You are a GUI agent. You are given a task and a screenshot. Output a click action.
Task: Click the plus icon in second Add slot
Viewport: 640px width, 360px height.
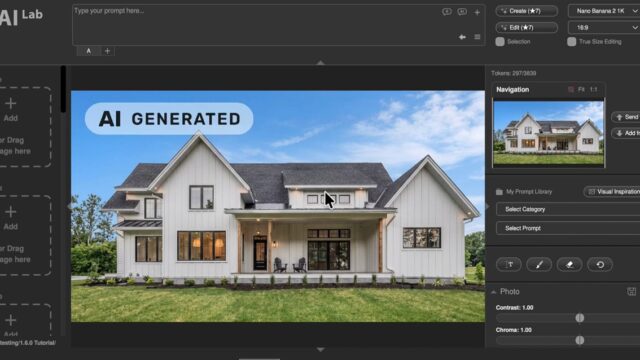tap(11, 212)
